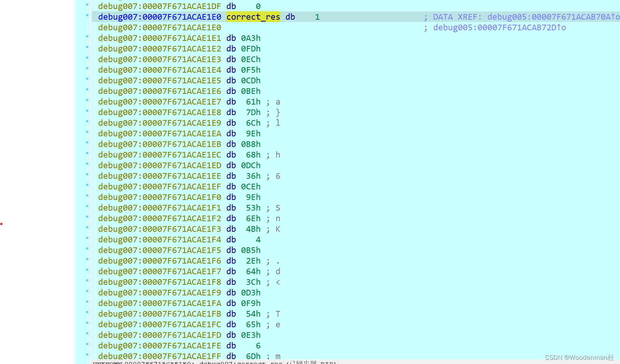The width and height of the screenshot is (620, 364).
Task: Select the byte value 0D3h
Action: tap(251, 293)
